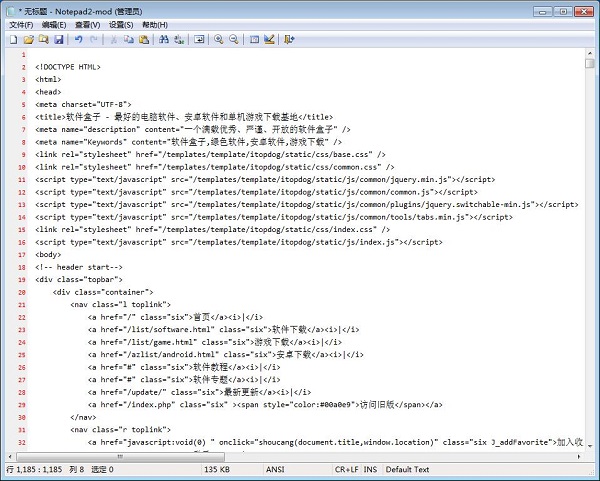Open the syntax scheme selector icon
Screen dimensions: 600x481
pos(254,39)
